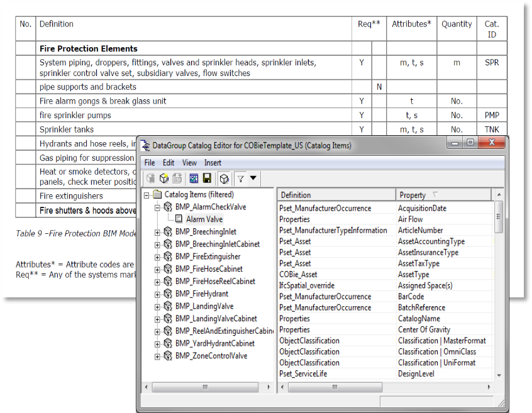532x413 pixels.
Task: Select BMP_FireHoseReelCabinet in the tree
Action: pos(215,282)
